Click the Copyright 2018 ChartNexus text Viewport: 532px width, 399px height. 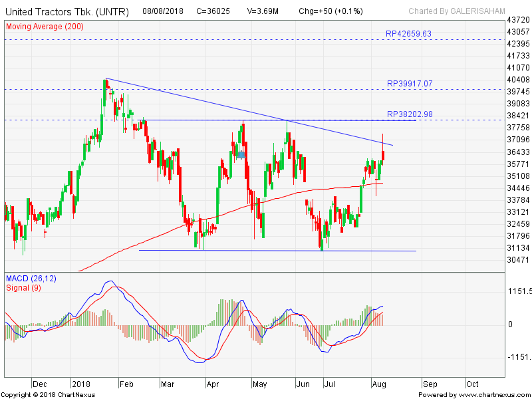coord(48,394)
